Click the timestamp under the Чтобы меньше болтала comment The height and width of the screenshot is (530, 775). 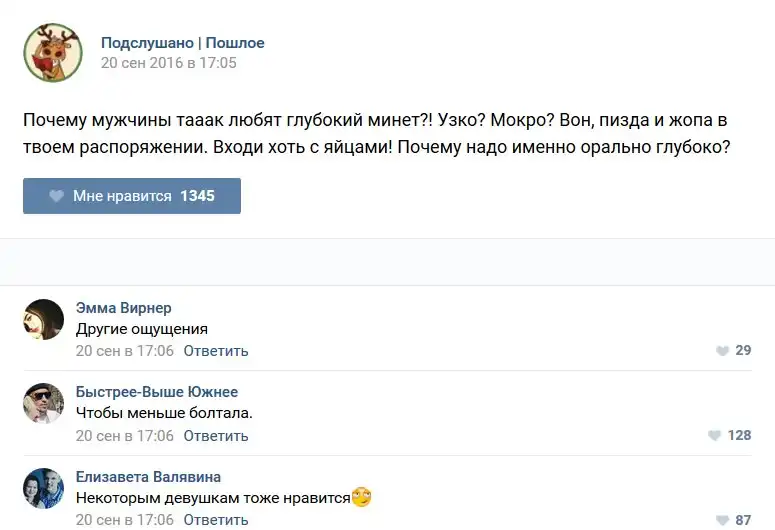click(x=125, y=436)
